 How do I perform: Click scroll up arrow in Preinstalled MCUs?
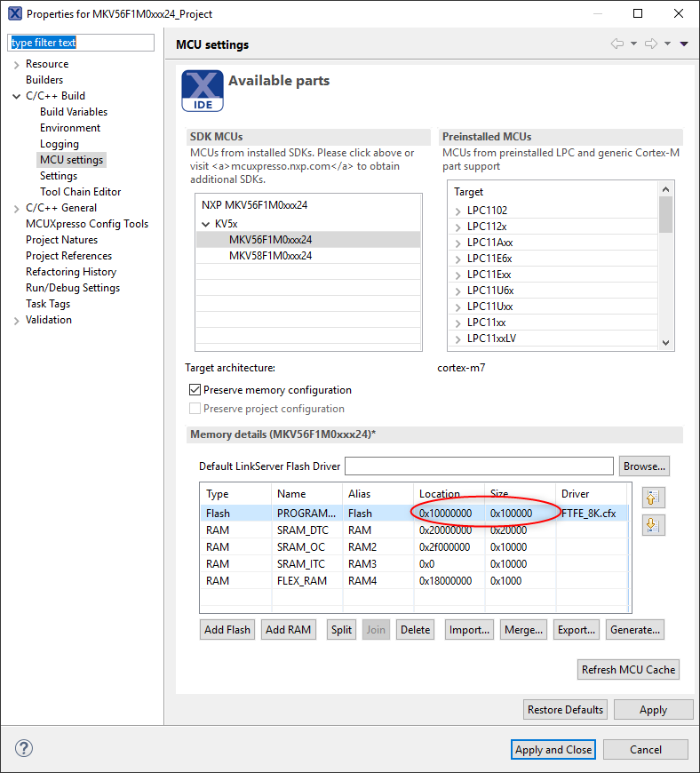pyautogui.click(x=665, y=189)
